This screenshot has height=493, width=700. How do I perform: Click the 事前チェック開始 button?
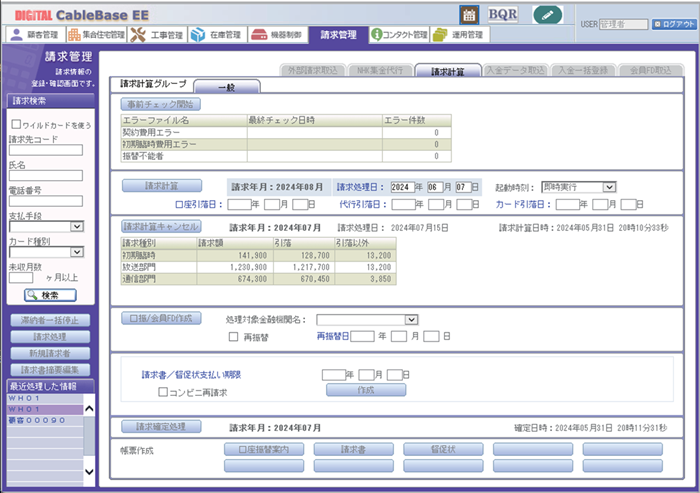pyautogui.click(x=161, y=104)
